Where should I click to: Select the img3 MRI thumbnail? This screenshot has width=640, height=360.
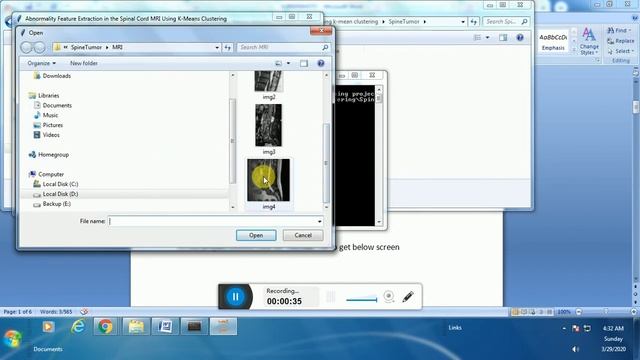click(269, 125)
